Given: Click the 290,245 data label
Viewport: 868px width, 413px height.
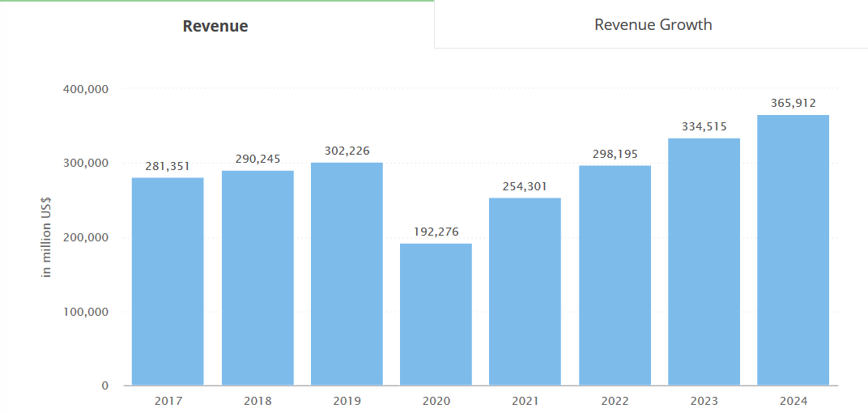Looking at the screenshot, I should click(257, 159).
